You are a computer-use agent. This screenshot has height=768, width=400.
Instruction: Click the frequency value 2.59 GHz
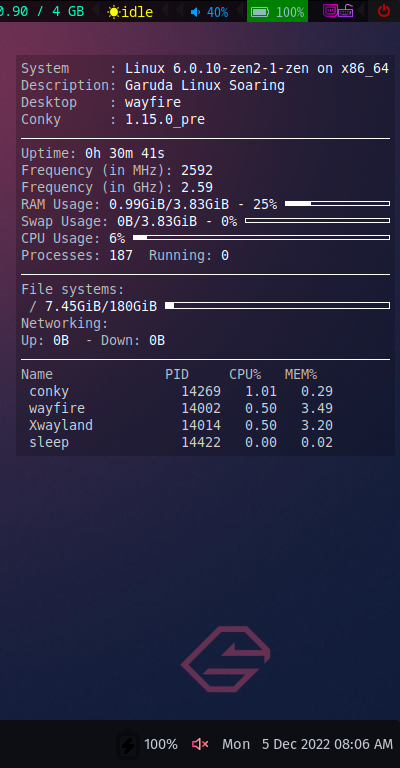coord(197,188)
